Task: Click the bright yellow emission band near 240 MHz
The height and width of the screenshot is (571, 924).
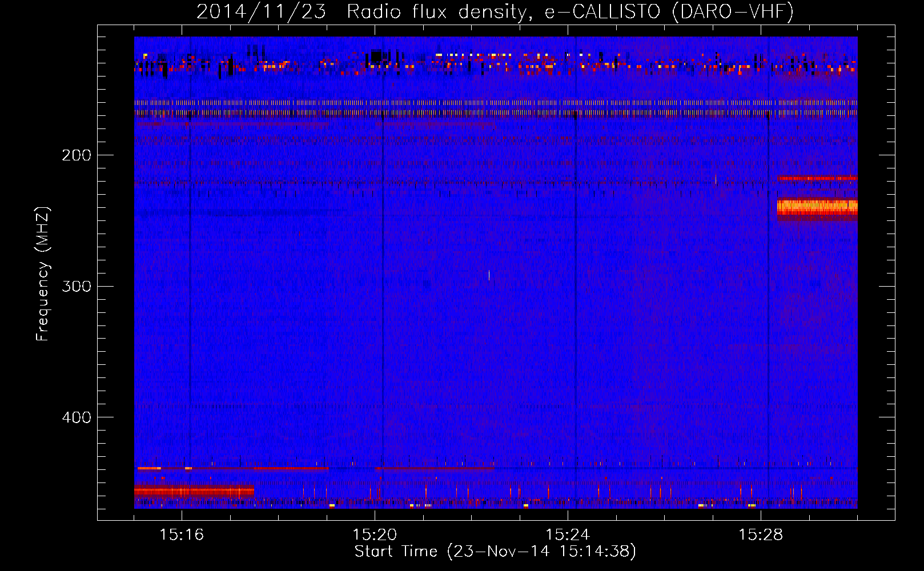Action: pyautogui.click(x=817, y=207)
